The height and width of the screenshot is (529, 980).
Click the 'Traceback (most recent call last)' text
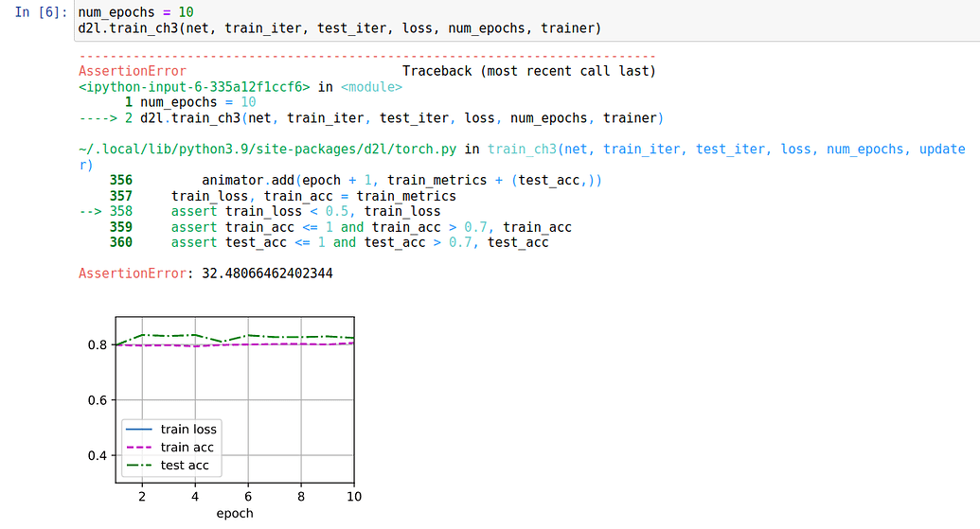point(528,71)
